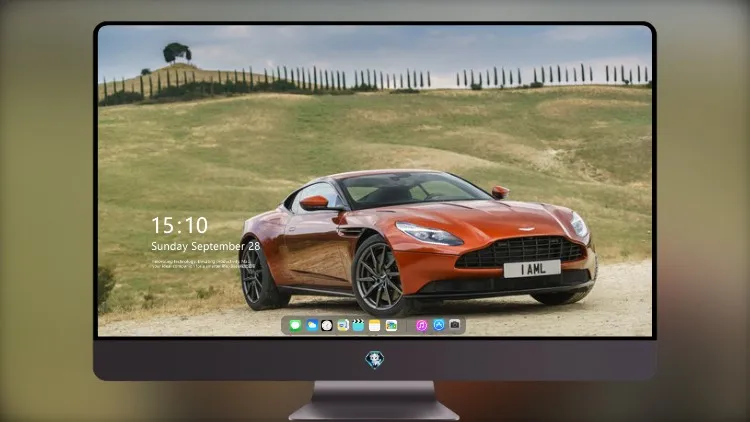Click the 15:10 clock widget
750x422 pixels.
click(x=179, y=225)
